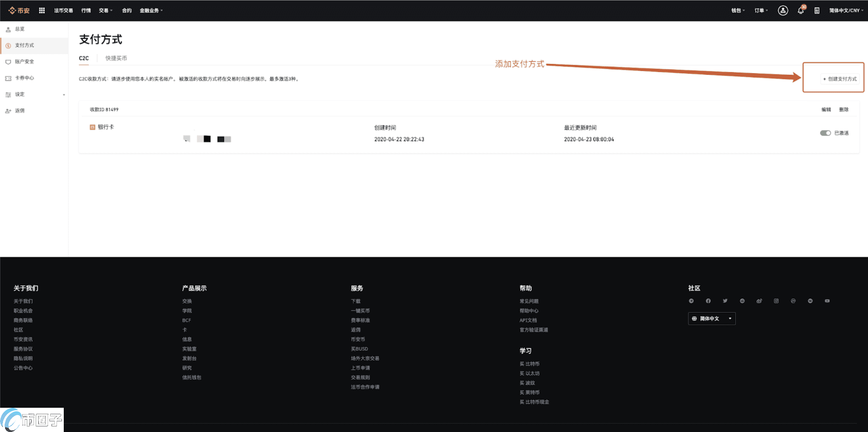Click 编辑 on the bank card entry

(826, 110)
